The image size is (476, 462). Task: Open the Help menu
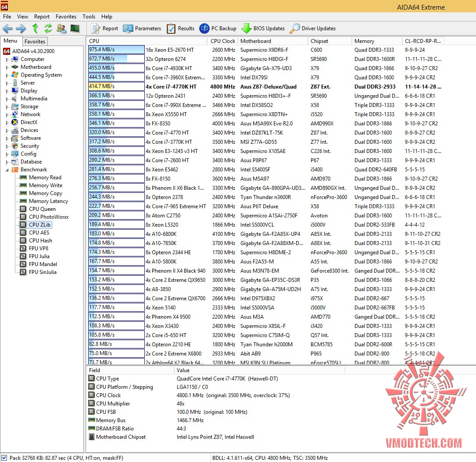pos(107,17)
